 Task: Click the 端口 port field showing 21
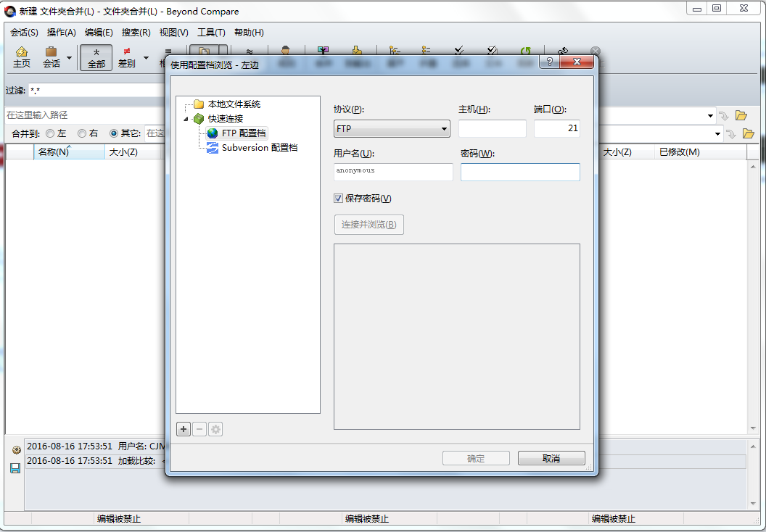tap(557, 128)
